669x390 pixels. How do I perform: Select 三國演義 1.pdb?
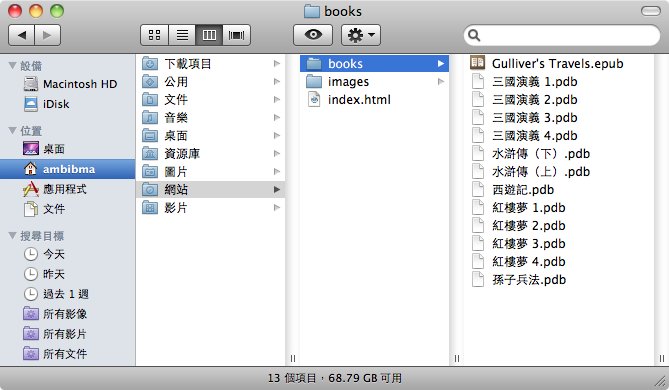click(558, 81)
